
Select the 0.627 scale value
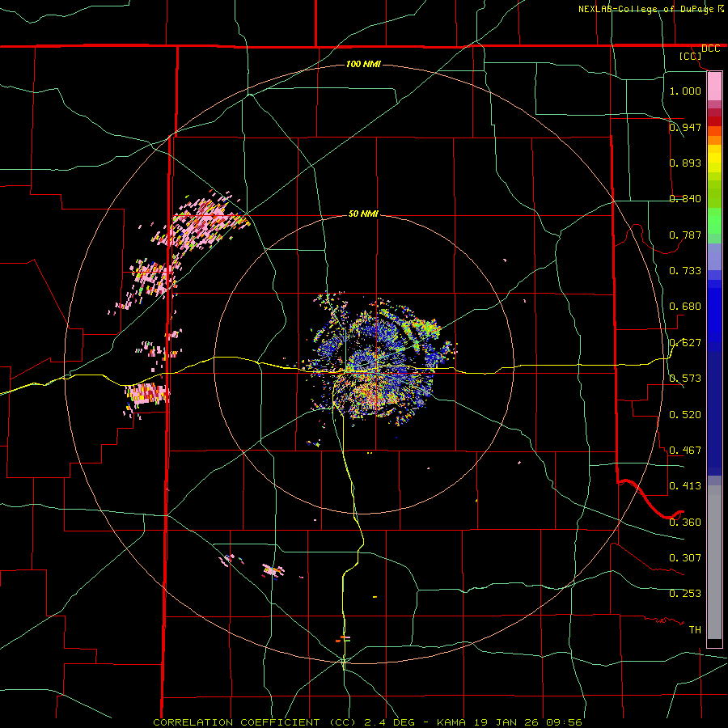[685, 342]
